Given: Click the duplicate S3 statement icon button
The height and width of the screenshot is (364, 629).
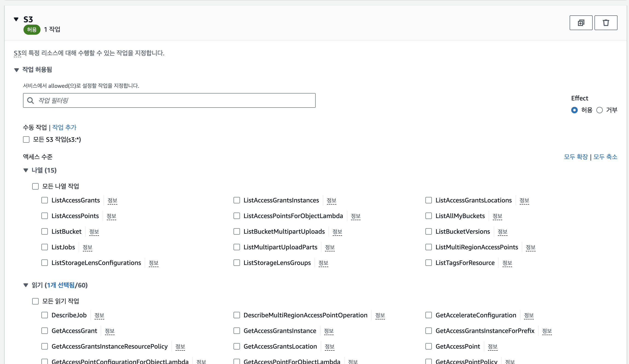Looking at the screenshot, I should tap(581, 23).
